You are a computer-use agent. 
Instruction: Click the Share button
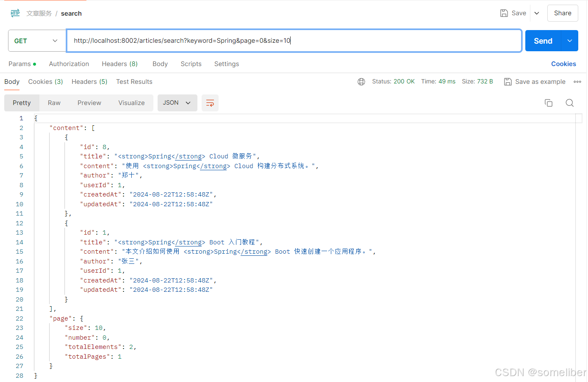[x=563, y=13]
